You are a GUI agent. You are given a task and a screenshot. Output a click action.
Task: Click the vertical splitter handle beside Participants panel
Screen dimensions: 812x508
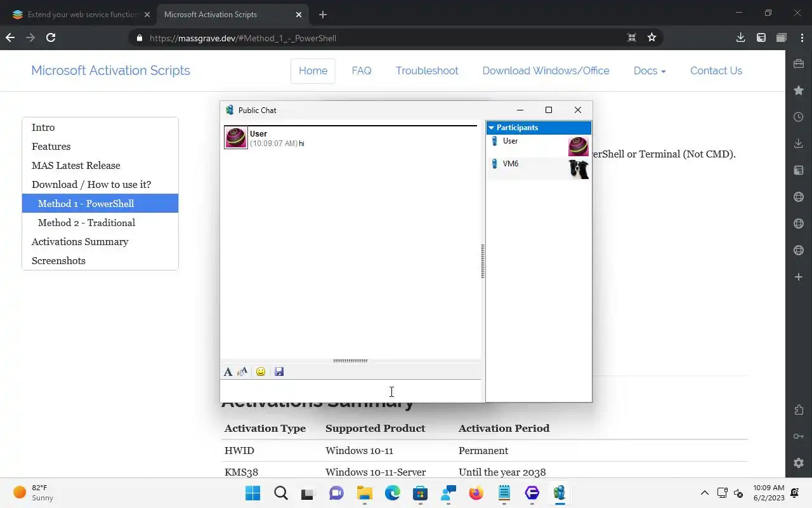pos(483,261)
